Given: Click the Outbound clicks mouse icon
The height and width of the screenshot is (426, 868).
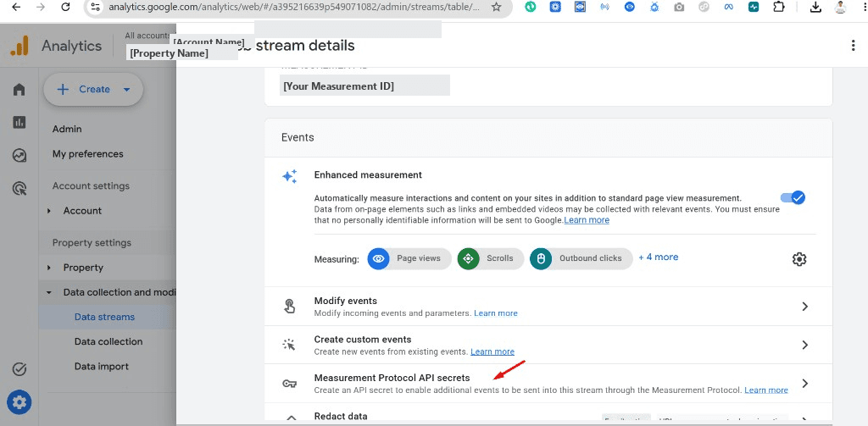Looking at the screenshot, I should (541, 258).
